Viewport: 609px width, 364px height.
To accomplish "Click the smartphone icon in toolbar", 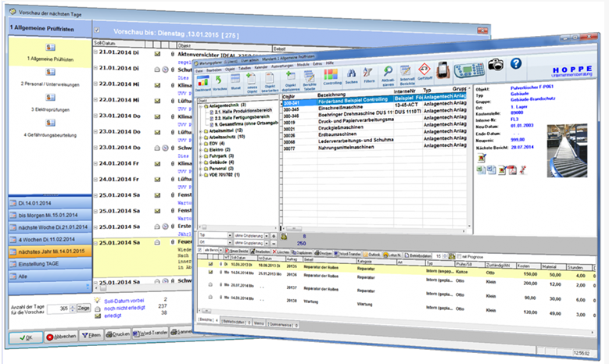I will pyautogui.click(x=443, y=70).
